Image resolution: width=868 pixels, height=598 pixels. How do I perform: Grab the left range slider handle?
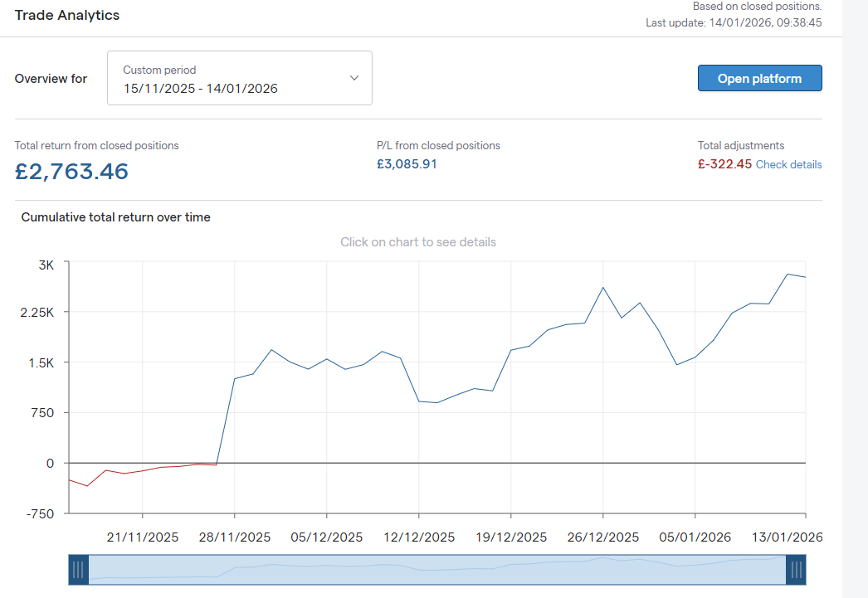(x=79, y=569)
